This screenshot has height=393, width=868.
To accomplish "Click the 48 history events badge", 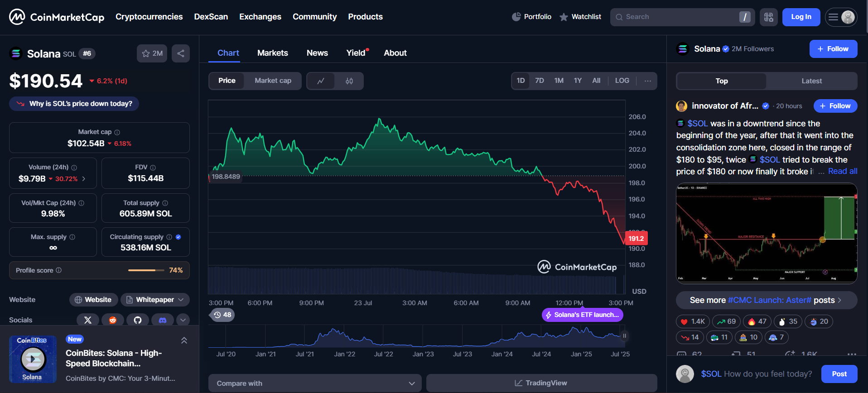I will point(222,315).
